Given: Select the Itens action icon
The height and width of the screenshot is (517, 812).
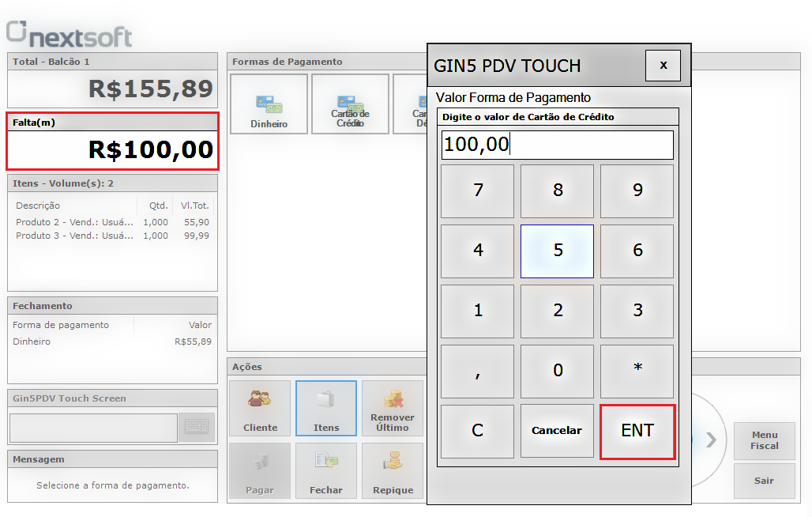Looking at the screenshot, I should [326, 408].
